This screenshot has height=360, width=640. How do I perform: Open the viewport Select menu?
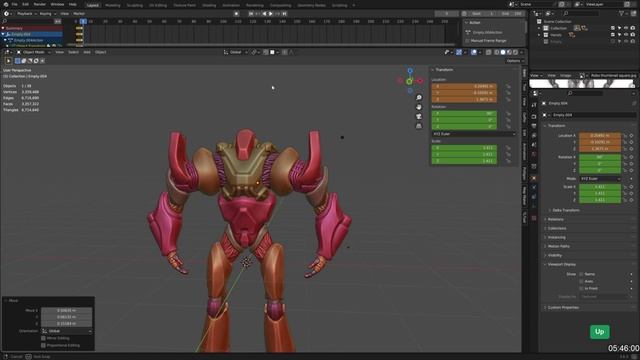coord(73,52)
